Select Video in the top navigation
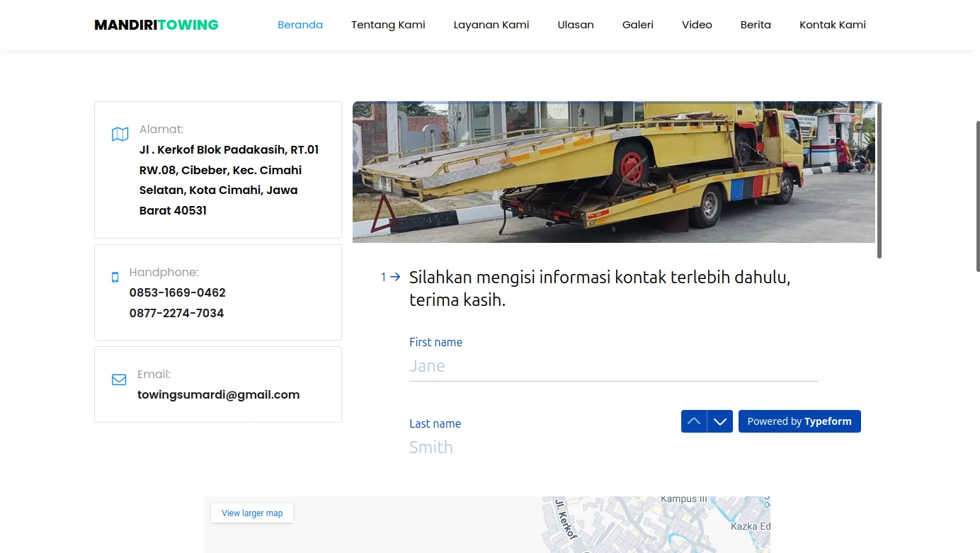This screenshot has height=553, width=980. tap(697, 25)
